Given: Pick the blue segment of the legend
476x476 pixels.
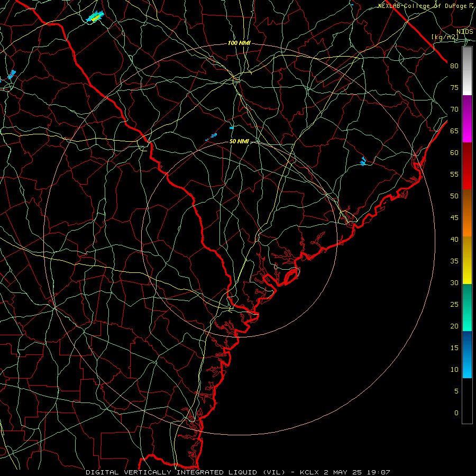Looking at the screenshot, I should click(467, 354).
